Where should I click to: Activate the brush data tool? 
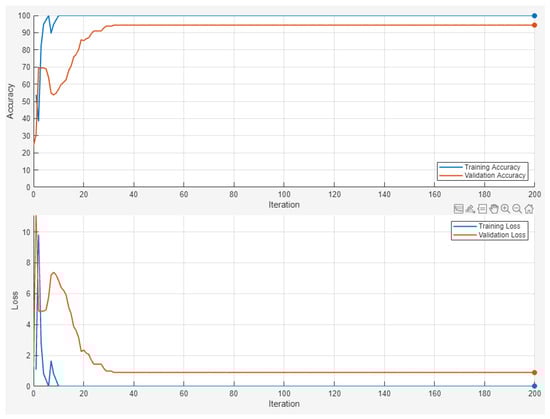[470, 209]
